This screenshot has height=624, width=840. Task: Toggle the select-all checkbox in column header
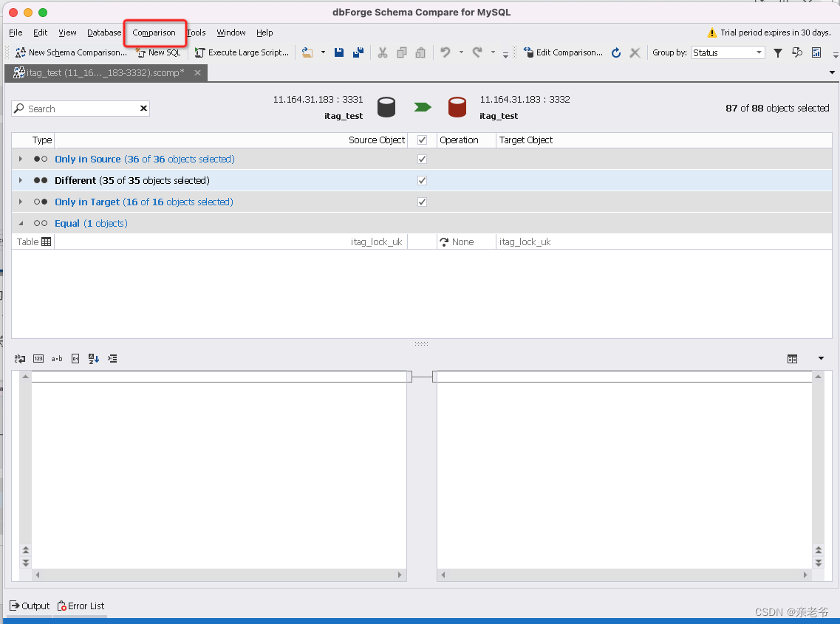pos(422,140)
